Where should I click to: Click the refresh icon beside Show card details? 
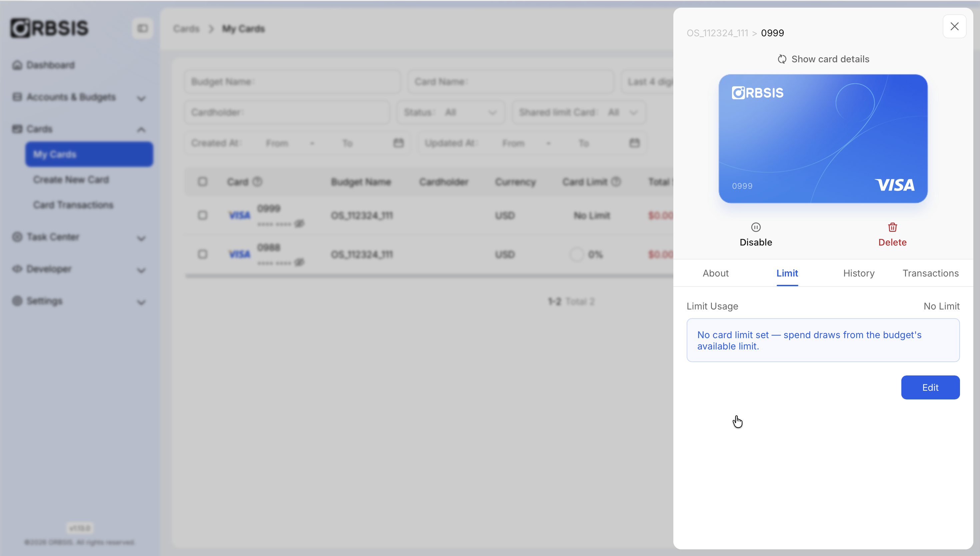(x=782, y=59)
